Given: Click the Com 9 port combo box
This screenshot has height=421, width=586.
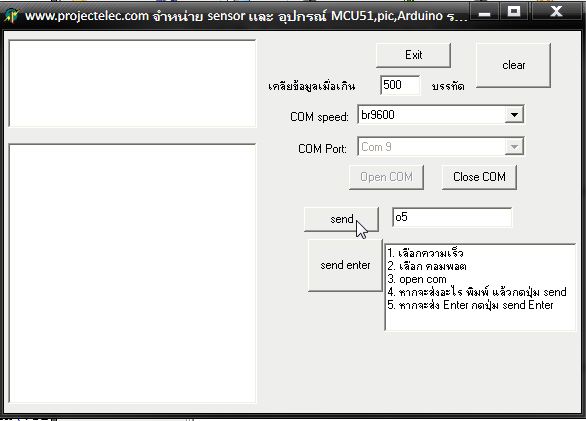Looking at the screenshot, I should [x=441, y=147].
